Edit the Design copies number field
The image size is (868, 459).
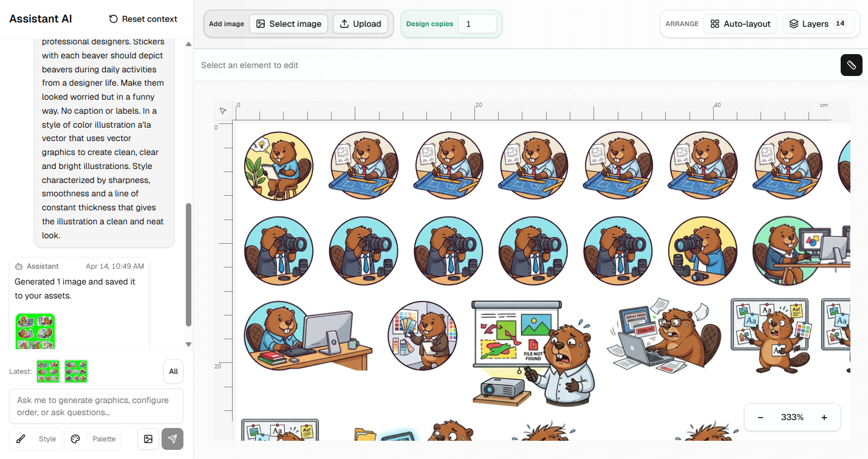(x=477, y=24)
